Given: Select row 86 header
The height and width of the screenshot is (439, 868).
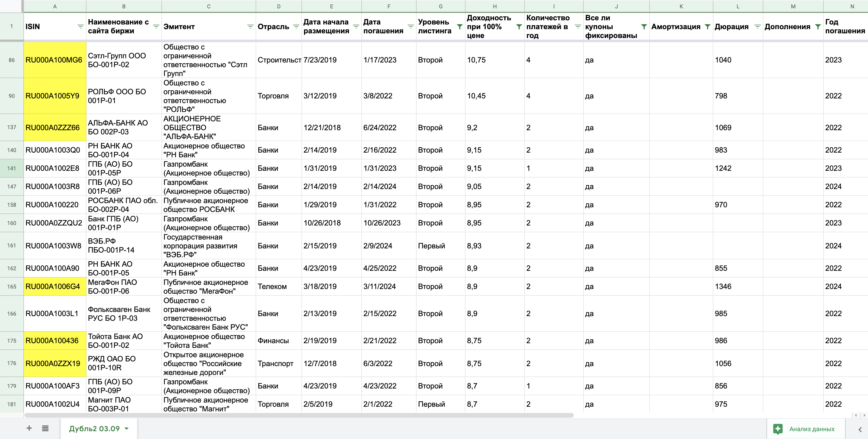Looking at the screenshot, I should click(x=12, y=60).
